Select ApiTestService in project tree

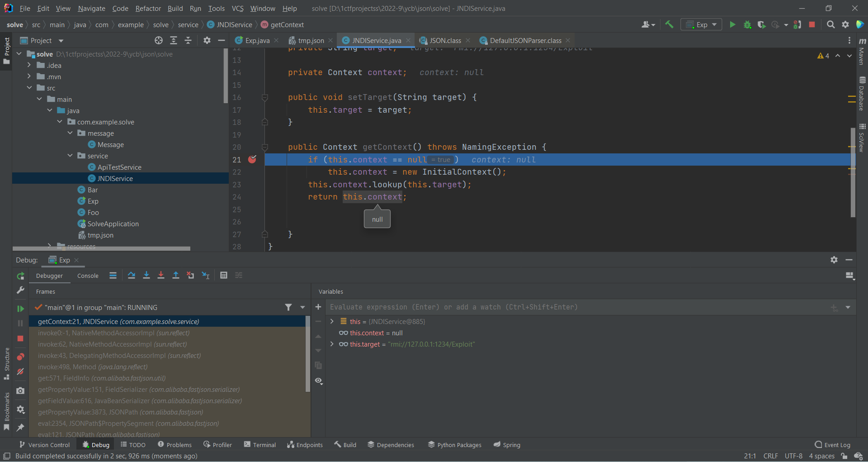(119, 167)
